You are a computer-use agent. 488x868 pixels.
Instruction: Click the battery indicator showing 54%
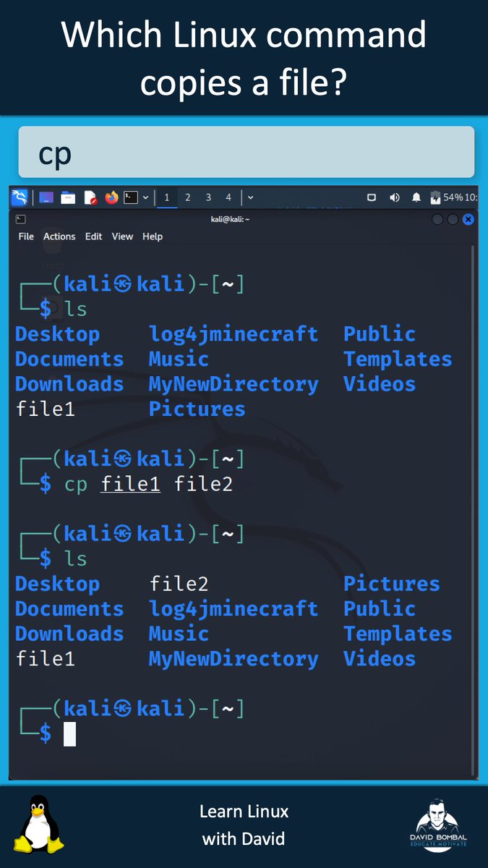coord(447,197)
